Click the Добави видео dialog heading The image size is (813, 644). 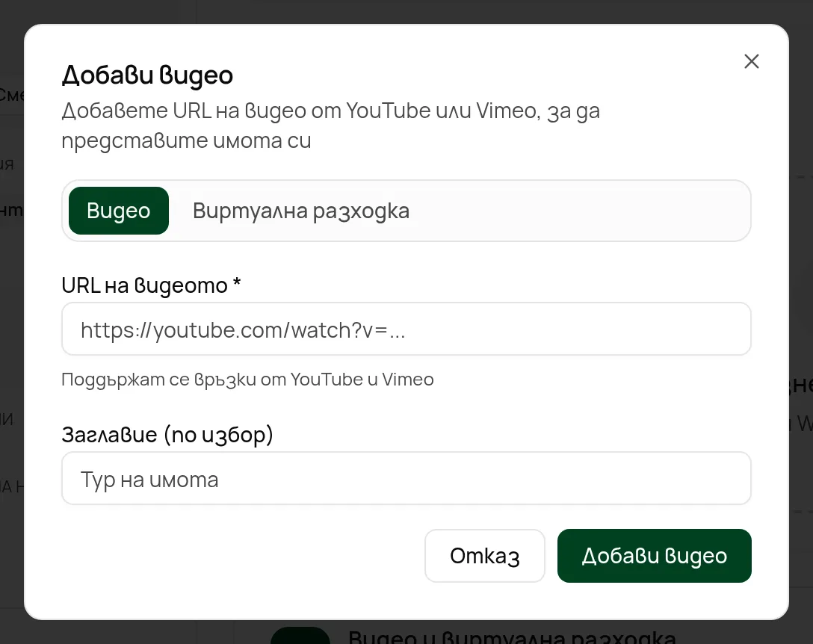[148, 75]
